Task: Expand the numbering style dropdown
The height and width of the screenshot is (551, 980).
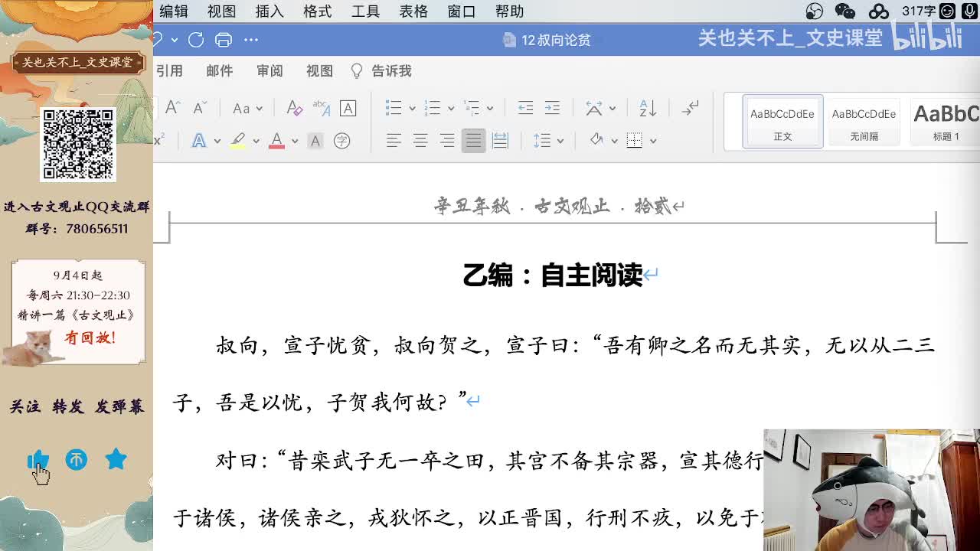Action: [x=451, y=109]
